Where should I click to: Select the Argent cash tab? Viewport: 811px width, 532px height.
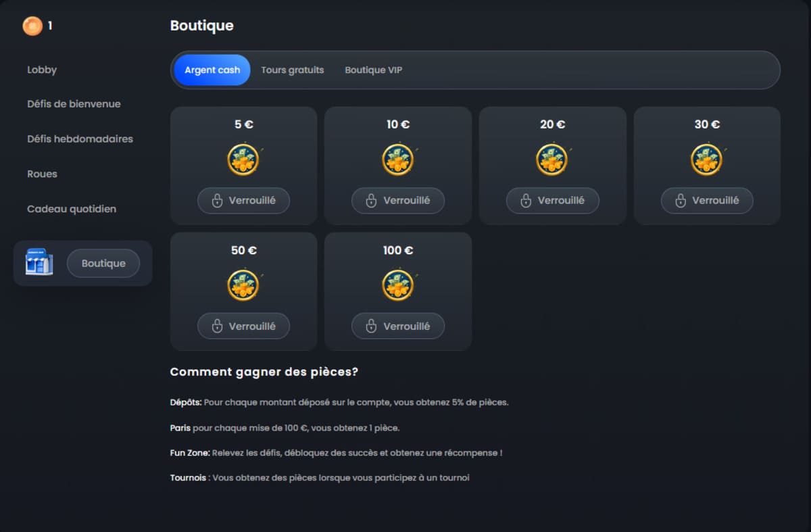[212, 70]
